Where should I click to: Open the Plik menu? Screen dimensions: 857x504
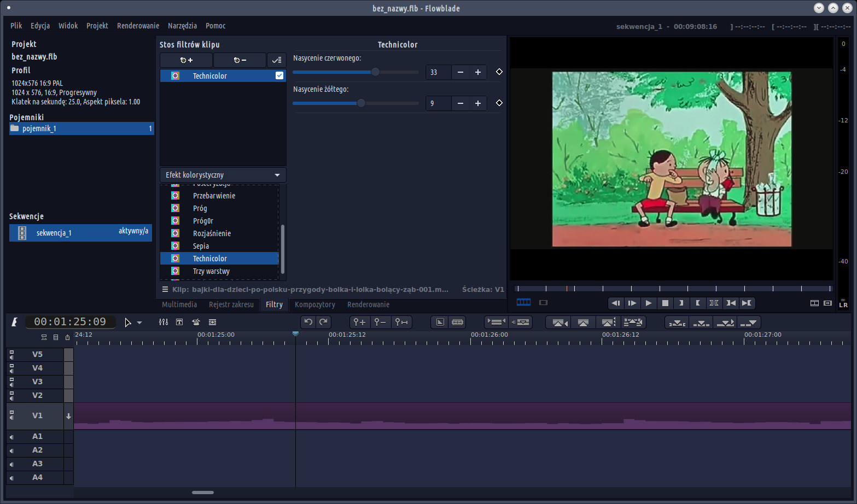(16, 26)
